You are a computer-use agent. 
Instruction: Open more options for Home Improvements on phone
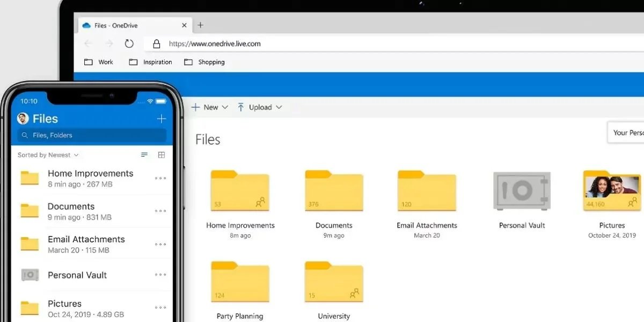pyautogui.click(x=160, y=178)
